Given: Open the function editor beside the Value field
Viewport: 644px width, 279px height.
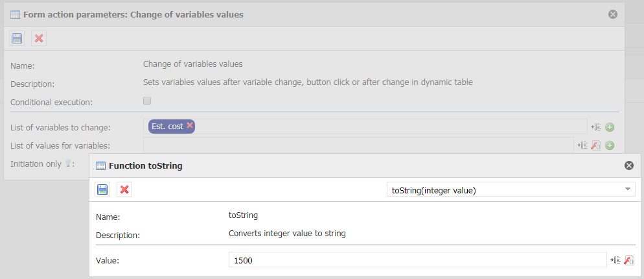Looking at the screenshot, I should coord(629,260).
